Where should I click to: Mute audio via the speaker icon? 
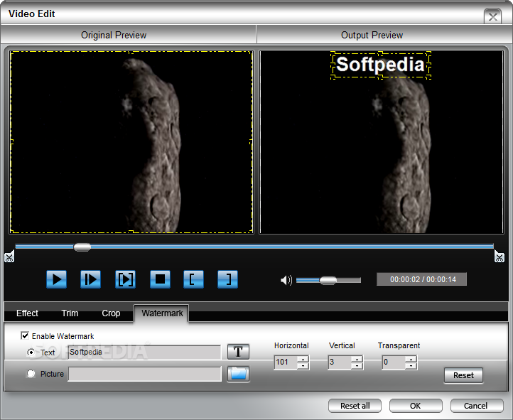point(286,280)
